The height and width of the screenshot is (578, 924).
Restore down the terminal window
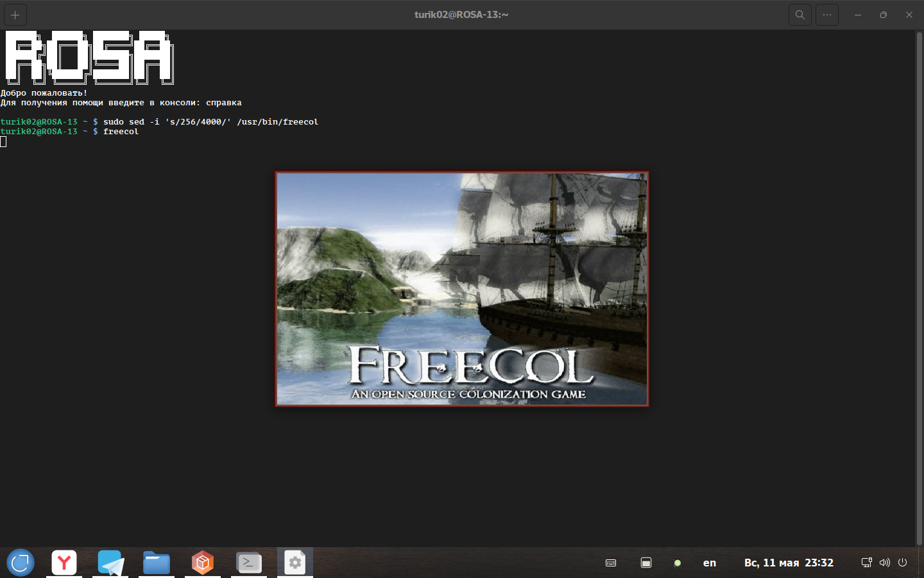tap(884, 15)
